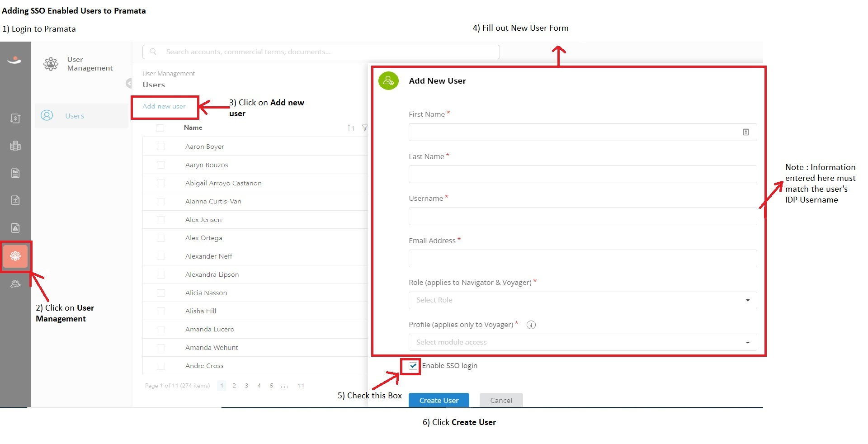Screen dimensions: 868x444
Task: Click the Profile info icon
Action: pos(531,325)
